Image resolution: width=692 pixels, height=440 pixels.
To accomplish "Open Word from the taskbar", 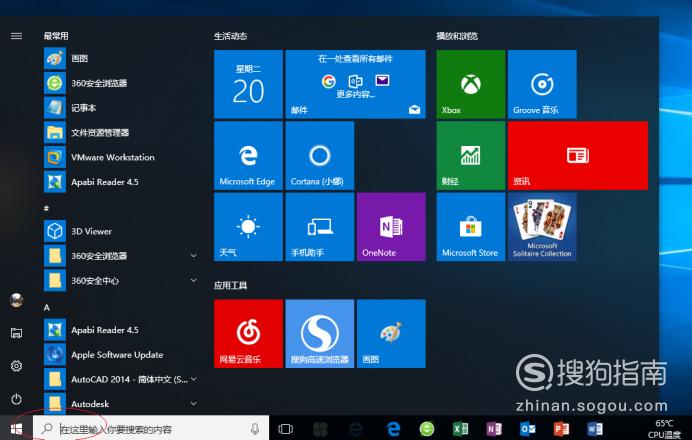I will tap(594, 429).
